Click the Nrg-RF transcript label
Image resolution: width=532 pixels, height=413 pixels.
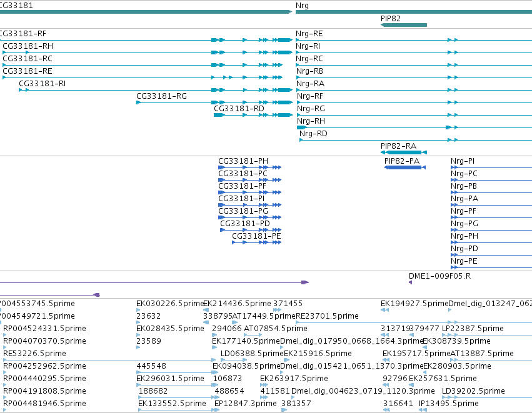pyautogui.click(x=310, y=96)
